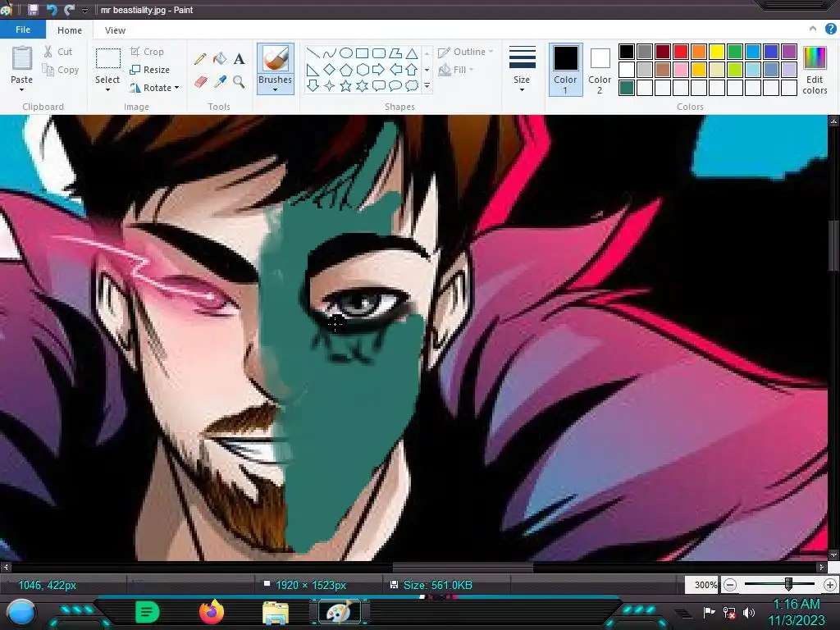
Task: Open the Paste dropdown arrow
Action: pos(21,90)
